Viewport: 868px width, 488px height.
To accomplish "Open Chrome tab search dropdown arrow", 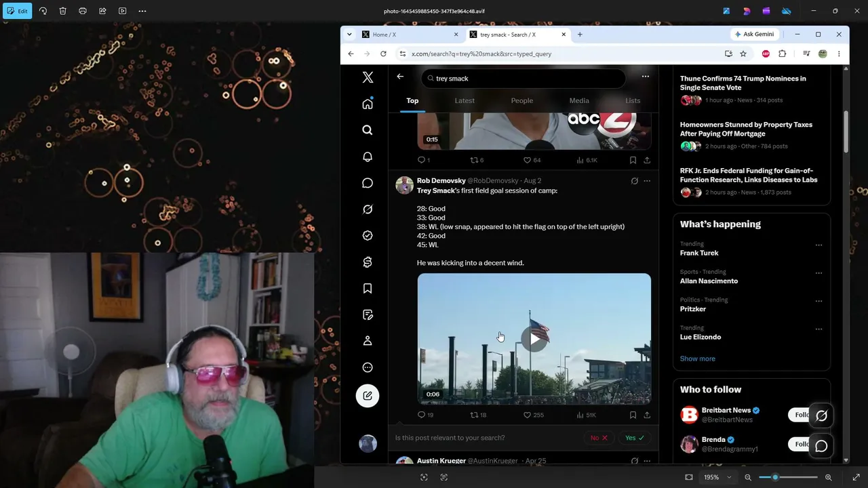I will coord(349,35).
